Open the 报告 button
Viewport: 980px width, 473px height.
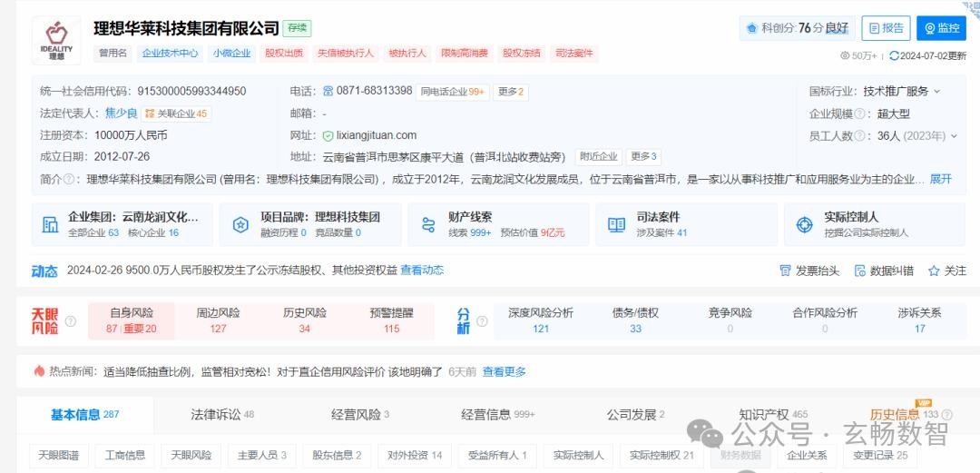(886, 28)
